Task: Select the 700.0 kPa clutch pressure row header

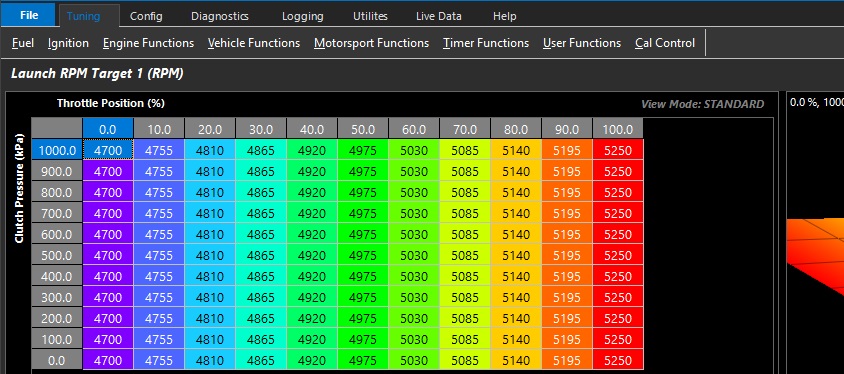Action: 57,213
